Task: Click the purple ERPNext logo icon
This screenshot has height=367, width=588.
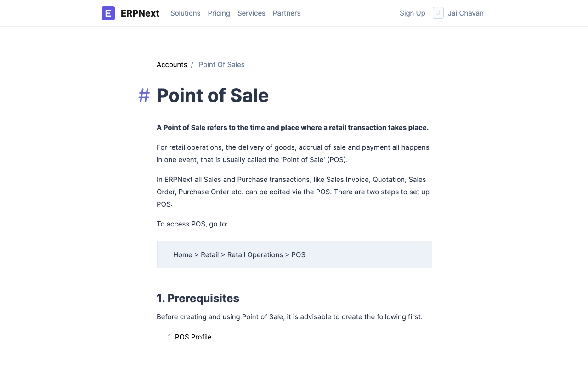Action: click(x=108, y=13)
